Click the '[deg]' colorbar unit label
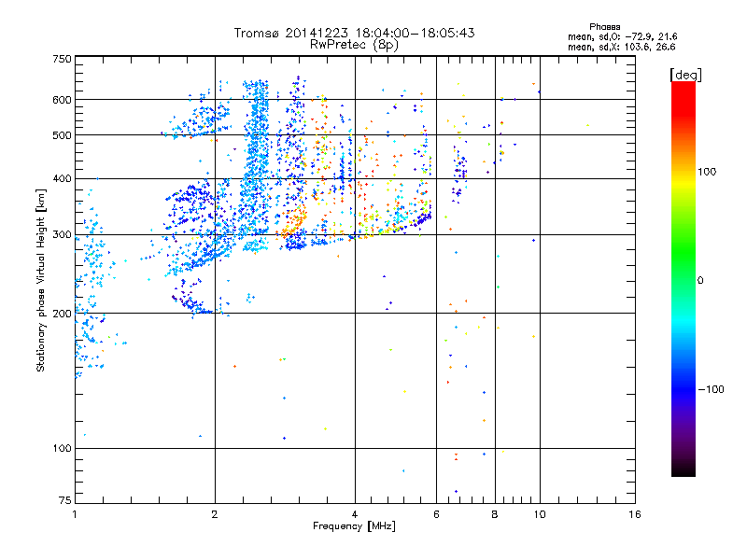Screen dimensions: 747x560 [685, 75]
